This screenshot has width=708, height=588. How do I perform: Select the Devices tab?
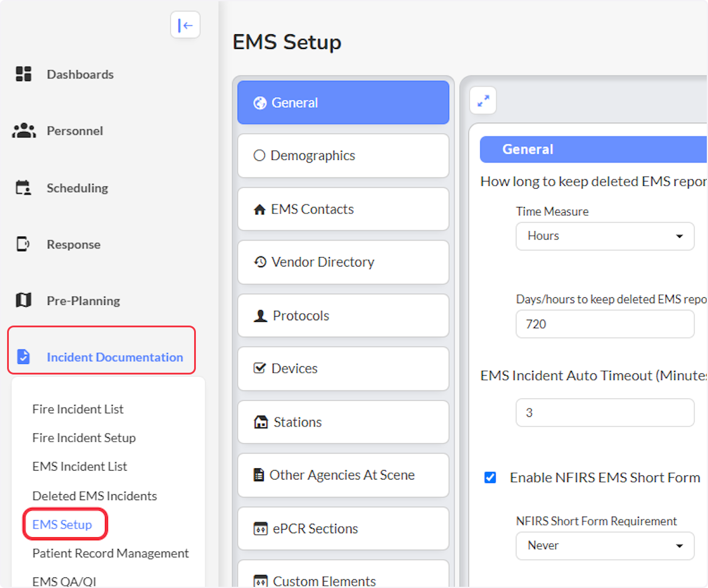(343, 369)
